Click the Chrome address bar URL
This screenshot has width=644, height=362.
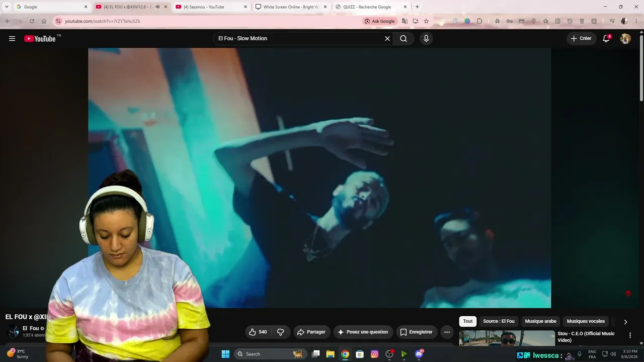[103, 21]
